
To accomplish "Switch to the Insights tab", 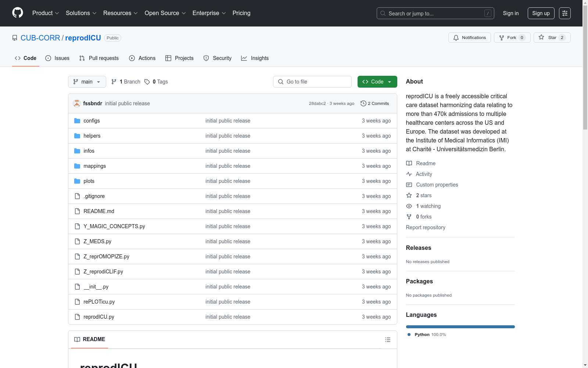I will 255,58.
